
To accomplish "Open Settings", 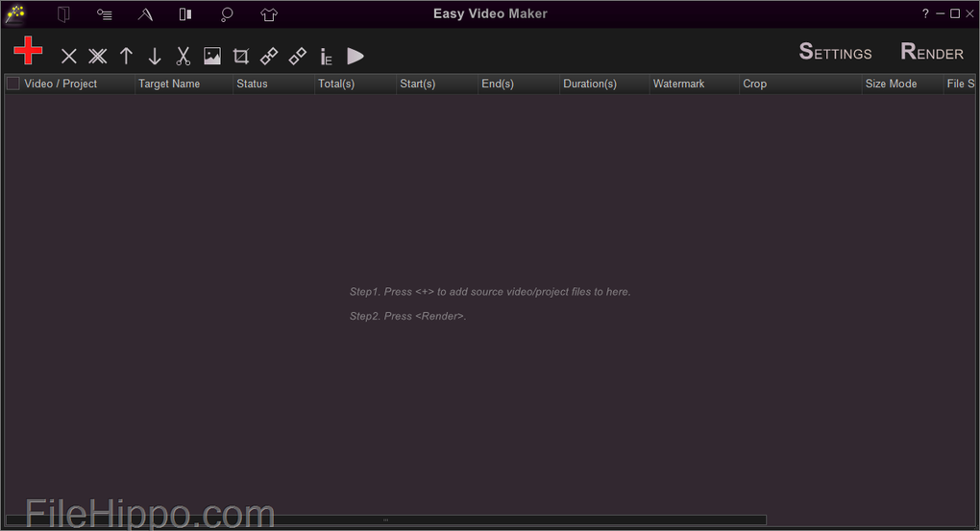I will tap(835, 52).
